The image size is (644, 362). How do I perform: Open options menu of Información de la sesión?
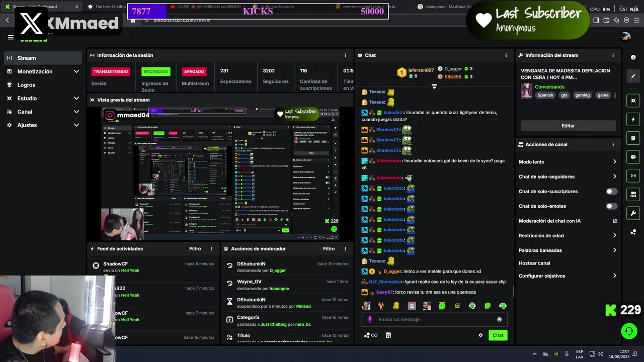(x=345, y=55)
